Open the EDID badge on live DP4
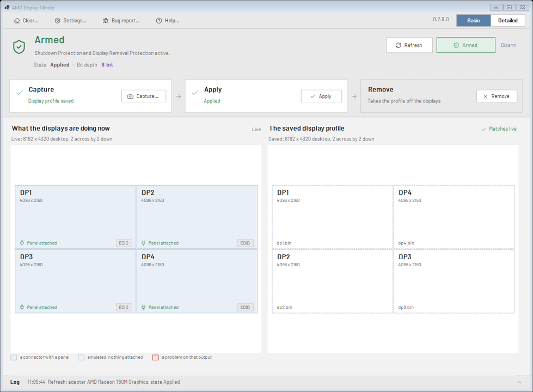 pos(245,308)
